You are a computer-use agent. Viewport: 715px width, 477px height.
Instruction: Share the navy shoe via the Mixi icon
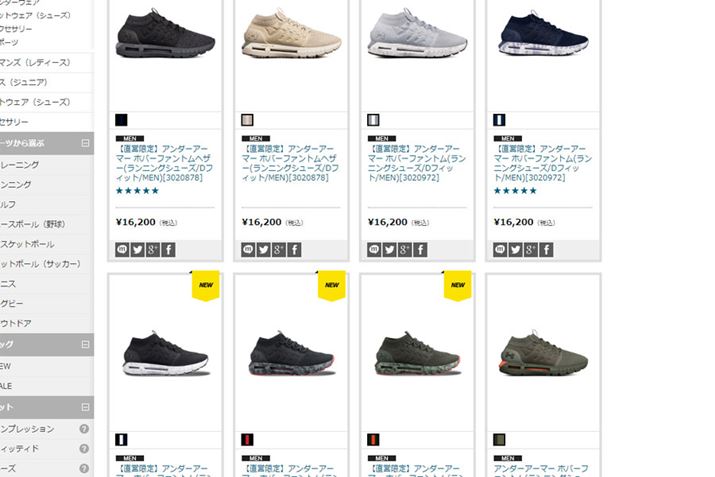tap(500, 249)
